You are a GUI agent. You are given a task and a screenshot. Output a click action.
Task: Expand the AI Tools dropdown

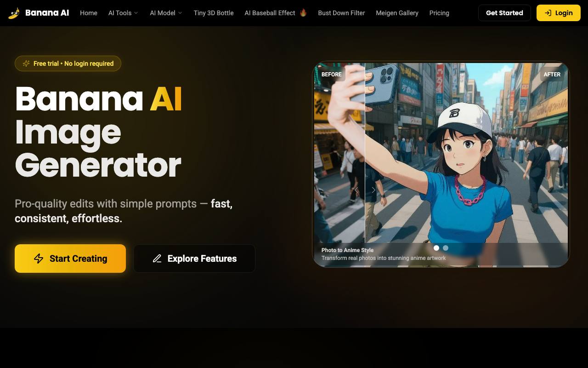123,13
